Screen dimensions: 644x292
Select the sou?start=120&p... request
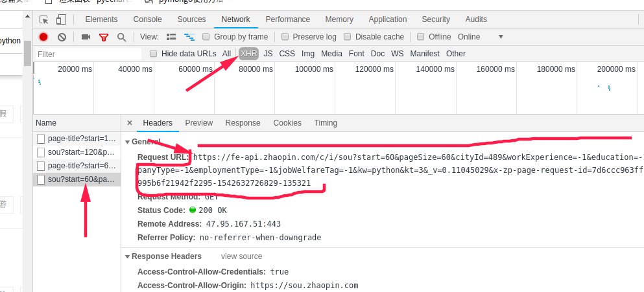point(77,152)
